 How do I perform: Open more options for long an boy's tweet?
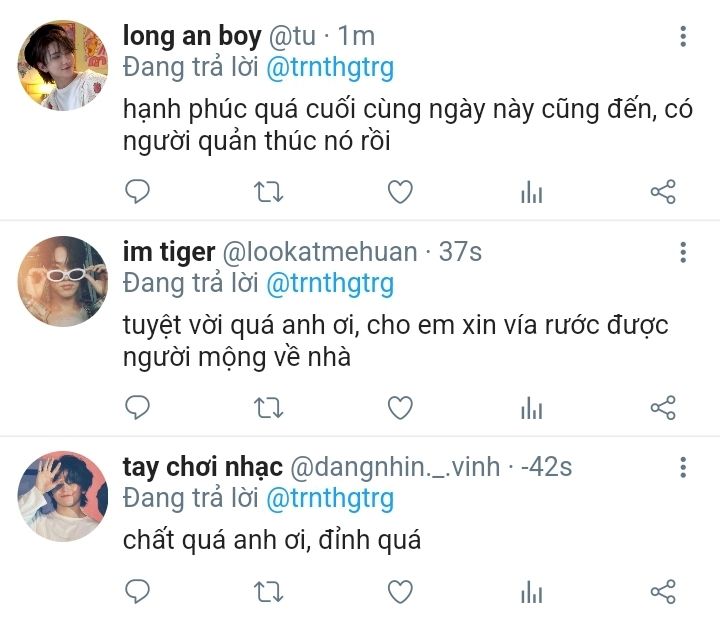coord(683,38)
